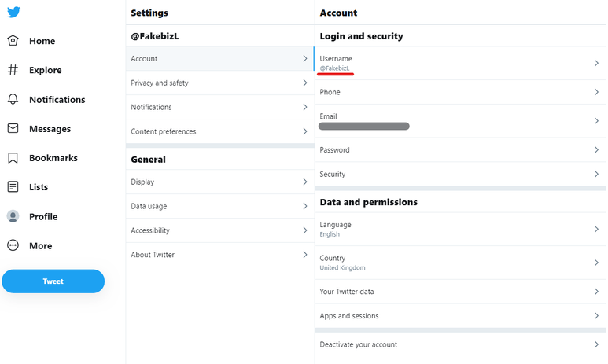Select Deactivate your account

click(x=460, y=344)
